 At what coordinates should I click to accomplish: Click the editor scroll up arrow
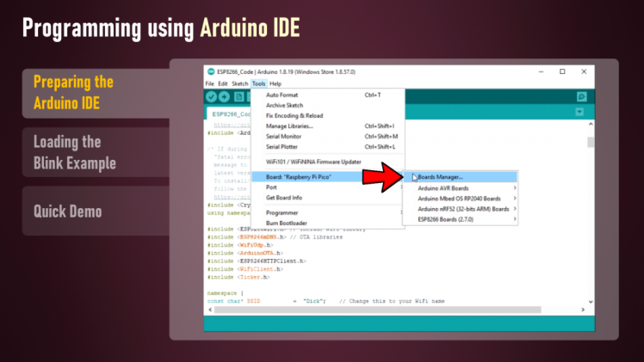(x=591, y=124)
